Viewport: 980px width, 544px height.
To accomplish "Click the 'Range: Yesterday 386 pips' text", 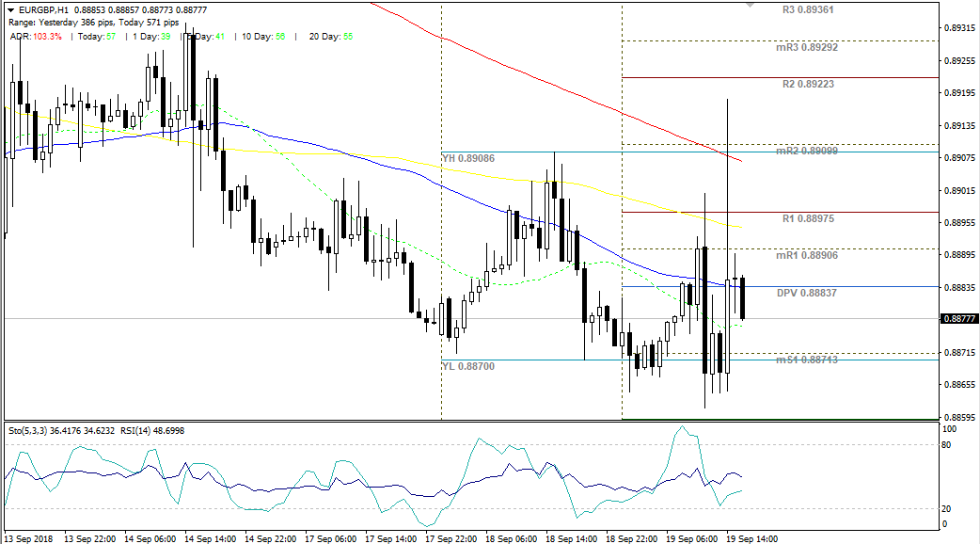I will coord(61,23).
